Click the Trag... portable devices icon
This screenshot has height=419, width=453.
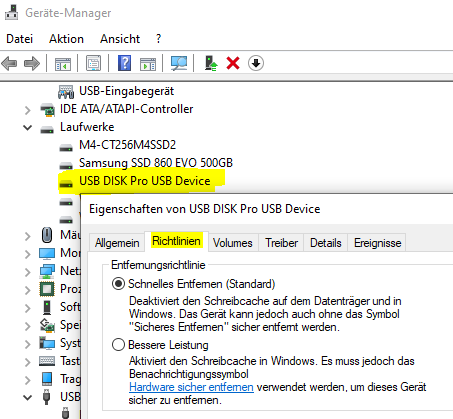(47, 379)
